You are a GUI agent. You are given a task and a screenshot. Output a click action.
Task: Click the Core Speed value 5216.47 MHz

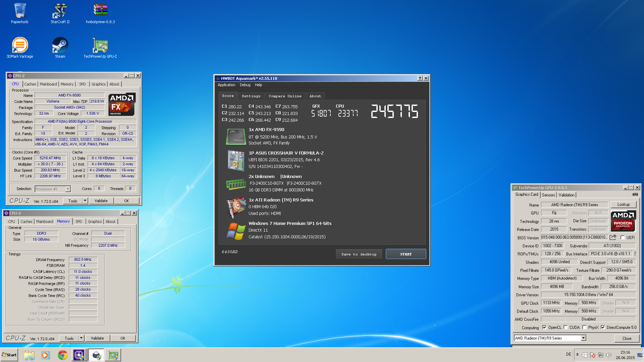[50, 158]
